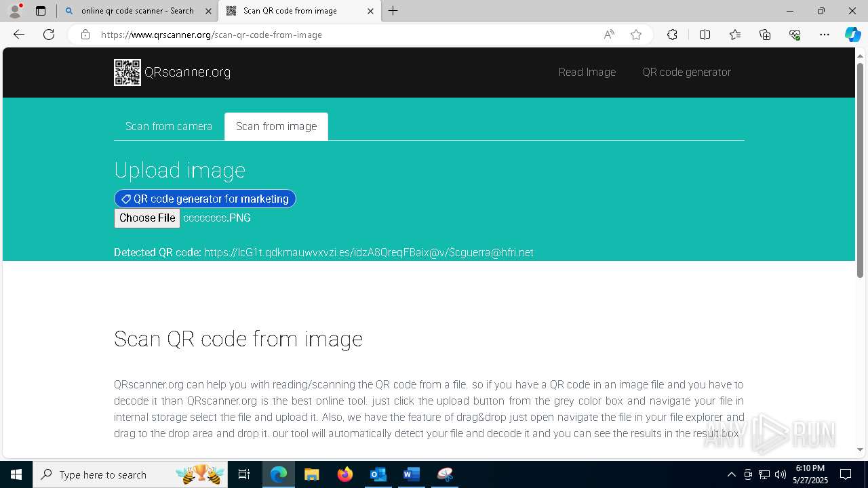Close the Scan QR code from image tab

click(370, 11)
